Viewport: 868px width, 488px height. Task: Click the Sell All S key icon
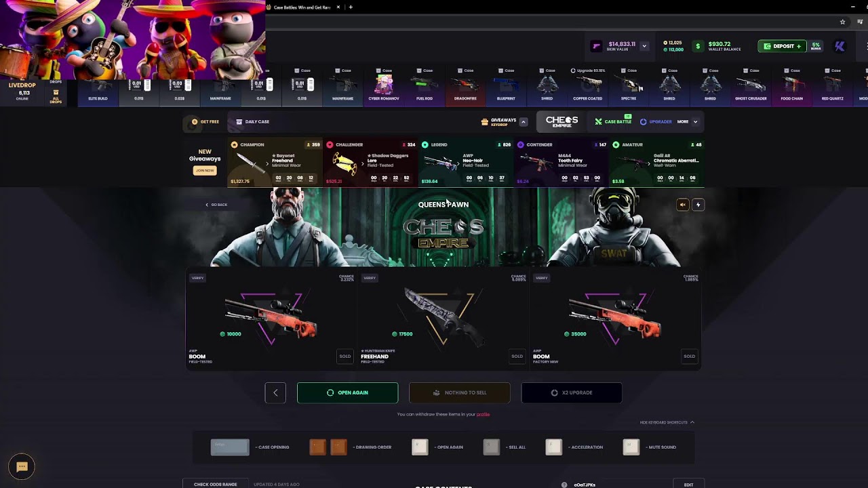click(x=492, y=447)
